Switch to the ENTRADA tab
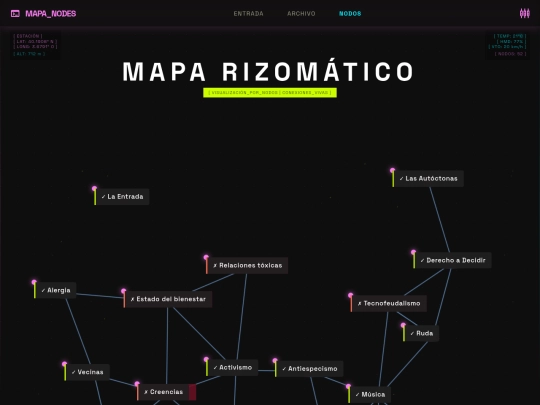Viewport: 540px width, 405px height. tap(248, 13)
